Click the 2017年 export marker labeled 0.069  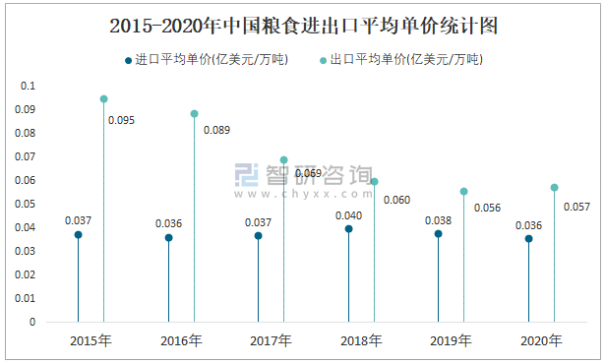[x=283, y=160]
